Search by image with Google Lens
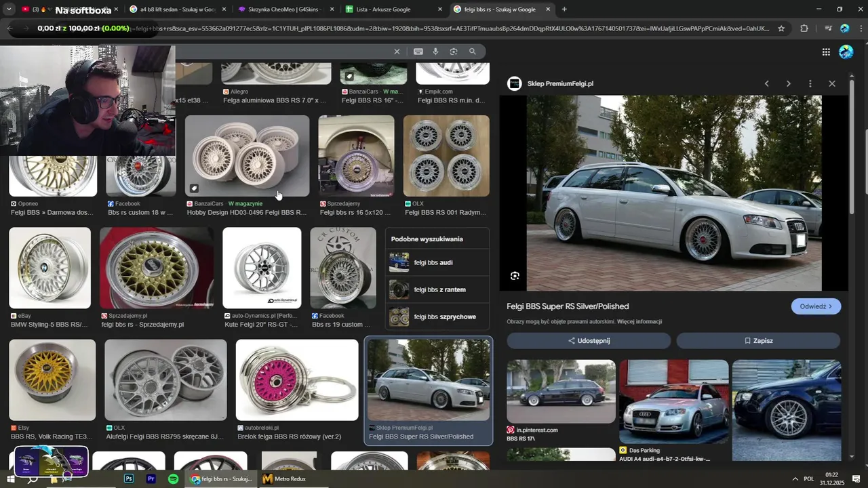Viewport: 868px width, 488px height. pyautogui.click(x=454, y=52)
